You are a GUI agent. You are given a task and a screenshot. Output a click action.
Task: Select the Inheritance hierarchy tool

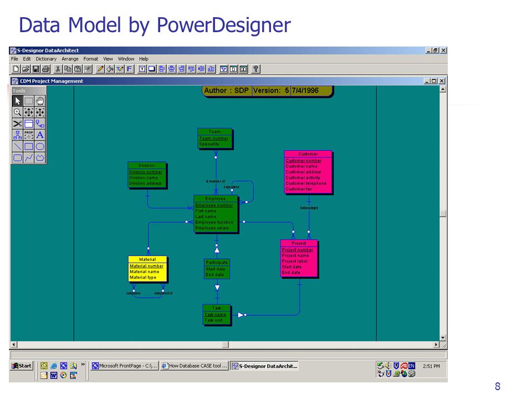click(17, 135)
